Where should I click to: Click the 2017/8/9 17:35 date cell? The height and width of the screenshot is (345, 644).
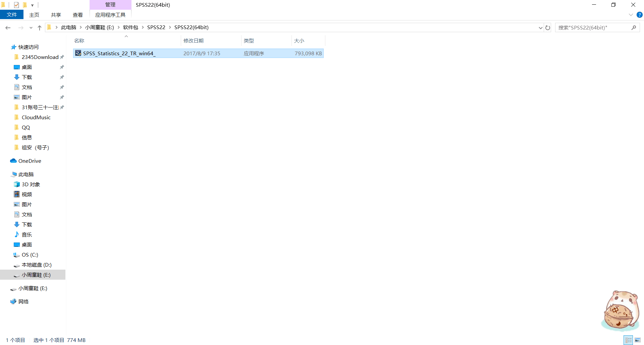tap(202, 54)
